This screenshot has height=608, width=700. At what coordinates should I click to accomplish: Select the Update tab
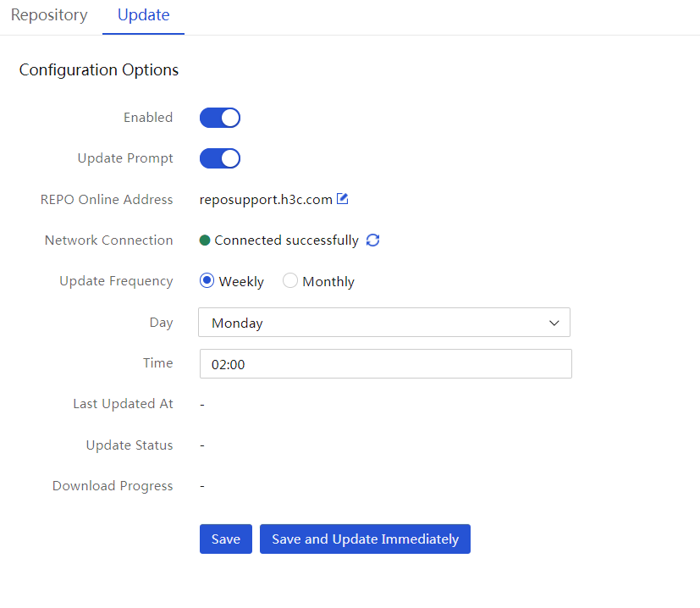coord(143,15)
